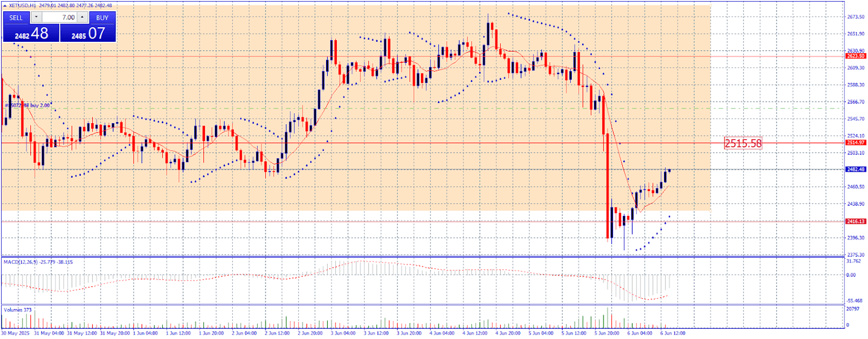Click the open buy 2.00 order label
Screen dimensions: 868x339
(x=27, y=105)
